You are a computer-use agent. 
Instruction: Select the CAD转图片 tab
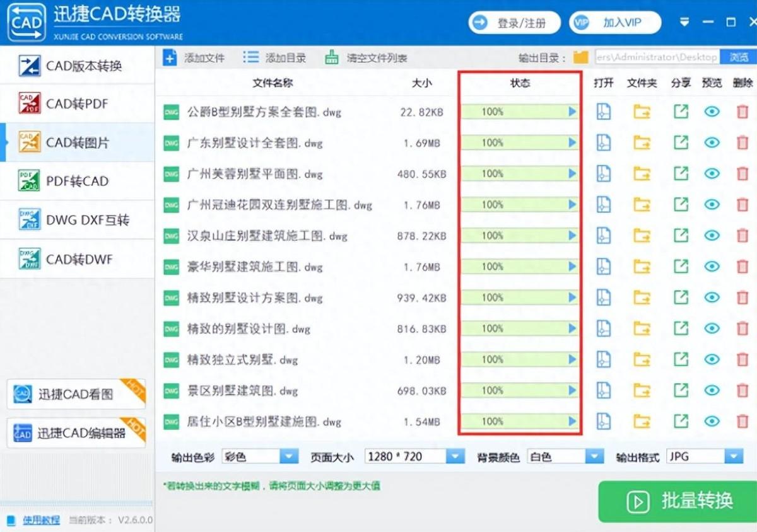coord(77,142)
